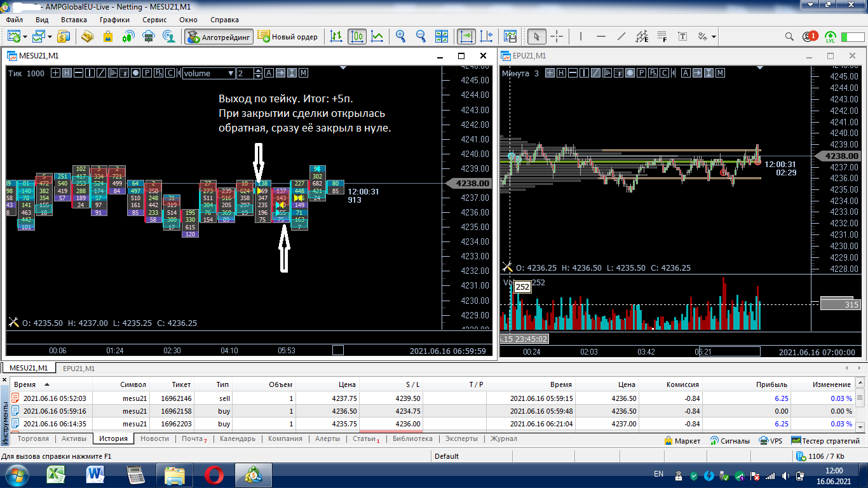868x488 pixels.
Task: Toggle the H button in MESU21 chart panel
Action: [x=67, y=73]
